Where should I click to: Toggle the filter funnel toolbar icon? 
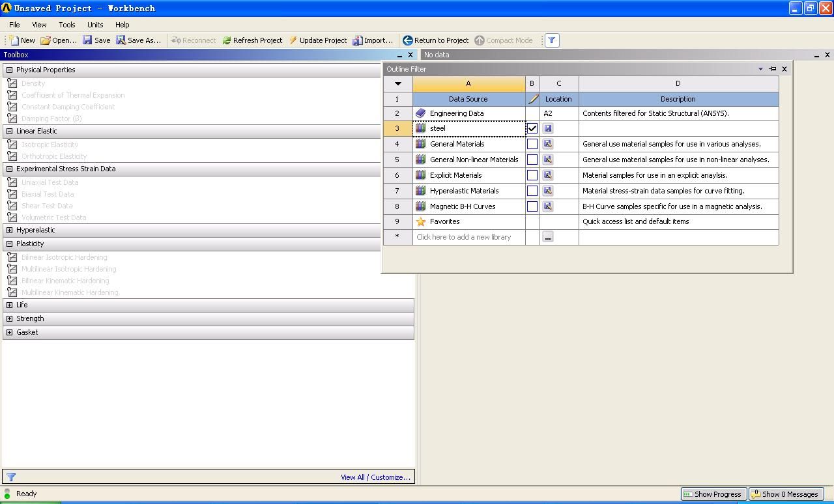(x=551, y=40)
